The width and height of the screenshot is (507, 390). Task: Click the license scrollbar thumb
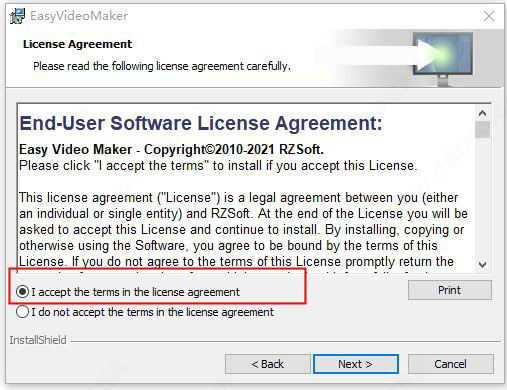[x=482, y=129]
